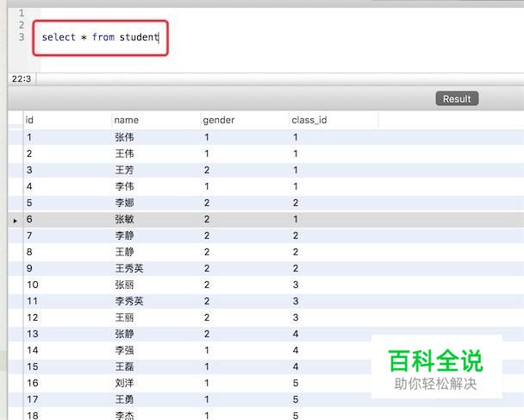524x420 pixels.
Task: Select the id cell '14'
Action: pos(33,350)
